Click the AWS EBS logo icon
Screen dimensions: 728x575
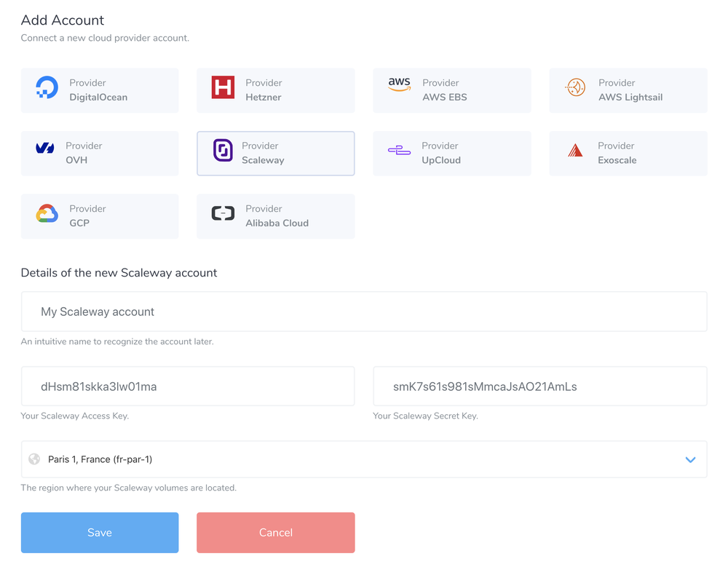[x=399, y=84]
